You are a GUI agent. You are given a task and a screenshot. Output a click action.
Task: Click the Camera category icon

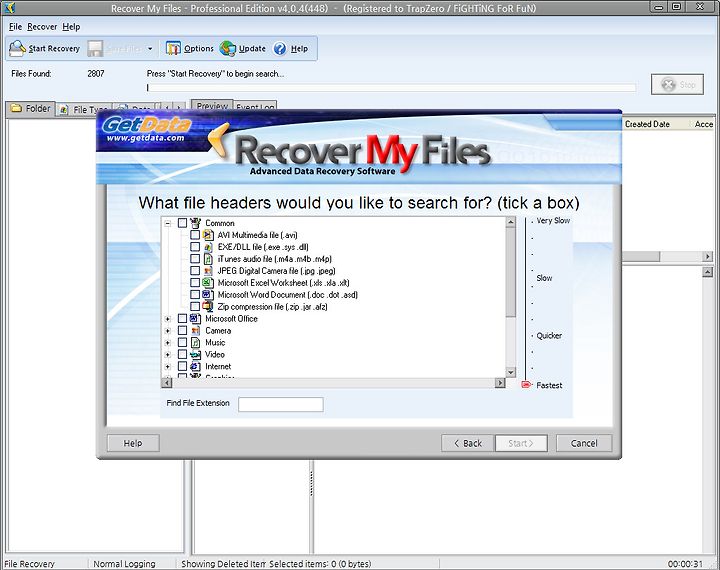(x=196, y=331)
